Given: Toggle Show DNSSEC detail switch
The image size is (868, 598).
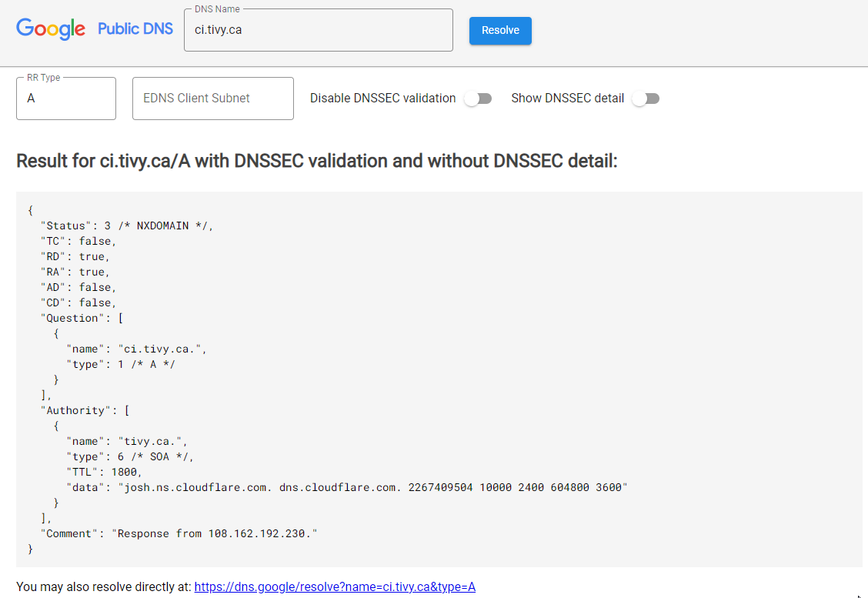Looking at the screenshot, I should pos(646,99).
